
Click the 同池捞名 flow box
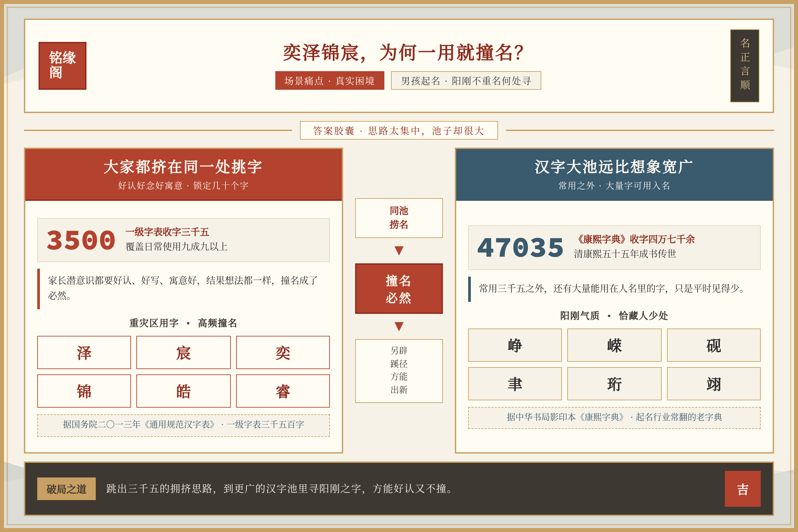[399, 218]
